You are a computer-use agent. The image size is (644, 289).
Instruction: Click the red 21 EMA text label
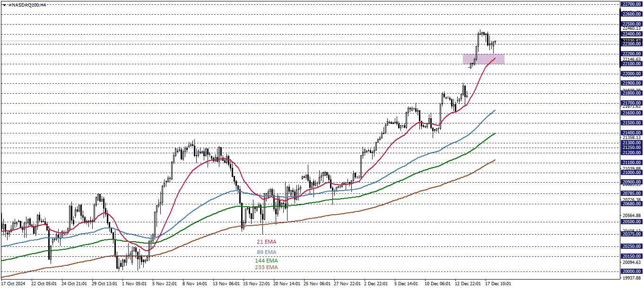point(266,242)
